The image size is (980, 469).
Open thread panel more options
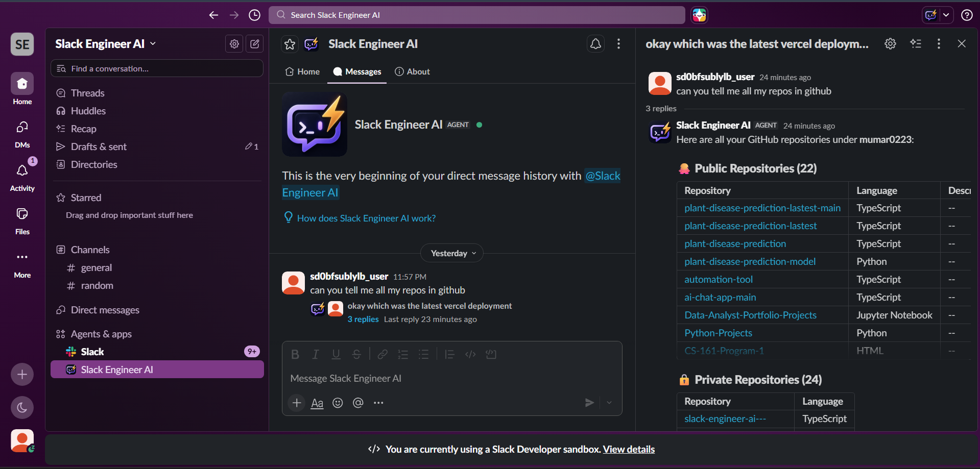tap(939, 44)
